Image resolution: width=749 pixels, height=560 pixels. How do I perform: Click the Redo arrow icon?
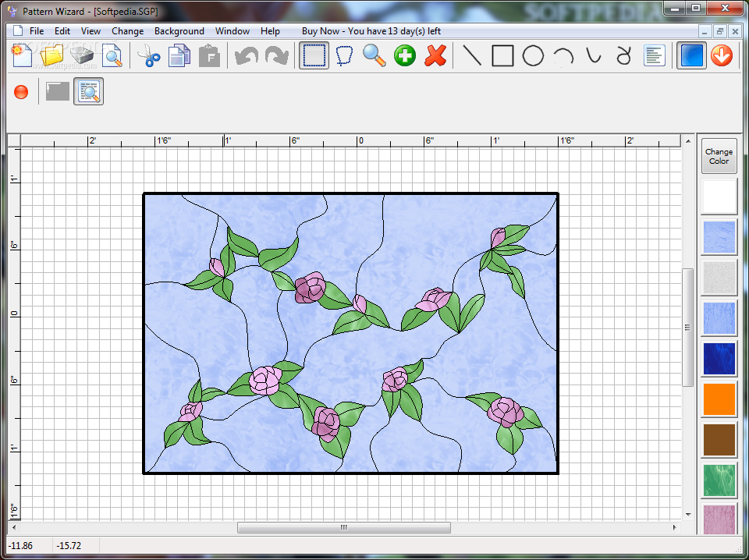[x=276, y=55]
